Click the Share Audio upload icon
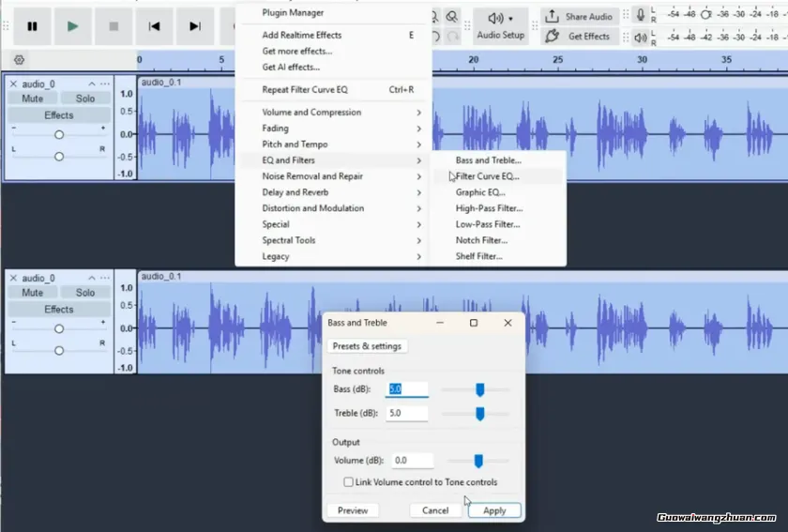 click(x=552, y=16)
